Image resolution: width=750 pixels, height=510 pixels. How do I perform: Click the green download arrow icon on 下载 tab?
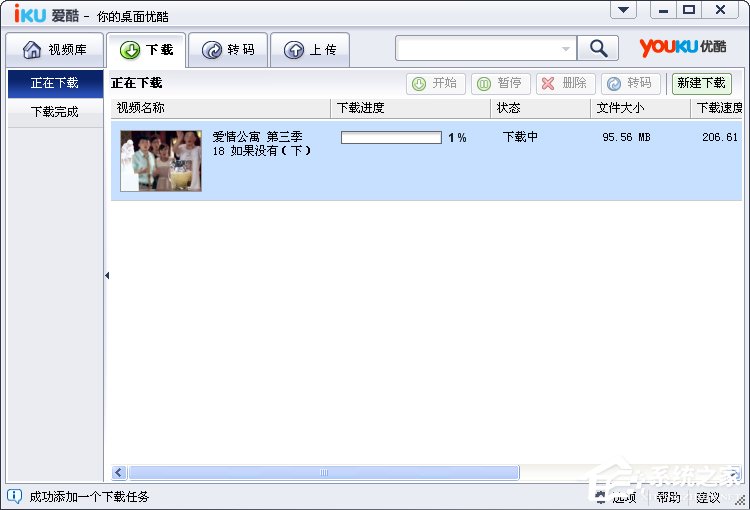pos(130,50)
